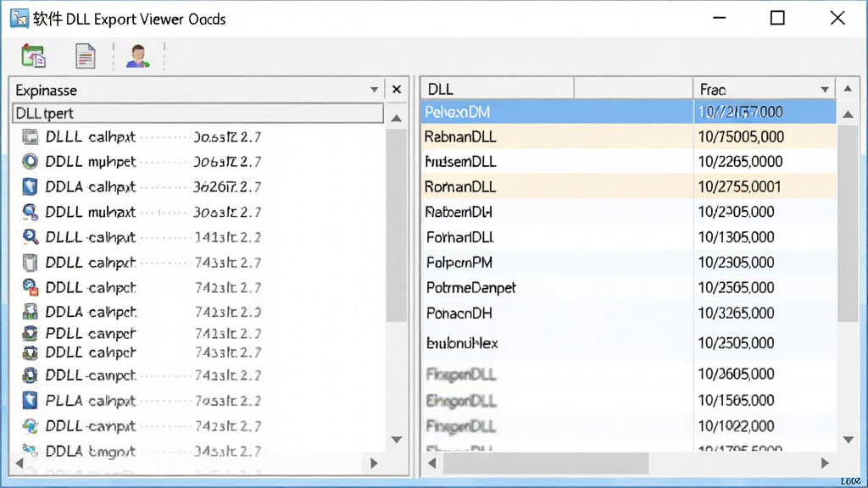This screenshot has width=868, height=488.
Task: Click icon beside 'DDLL calnpct 7423lt 2.7'
Action: click(x=30, y=287)
